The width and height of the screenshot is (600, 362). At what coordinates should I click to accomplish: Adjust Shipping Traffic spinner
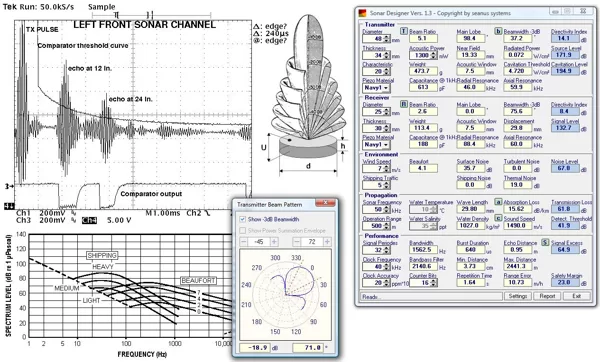click(386, 185)
